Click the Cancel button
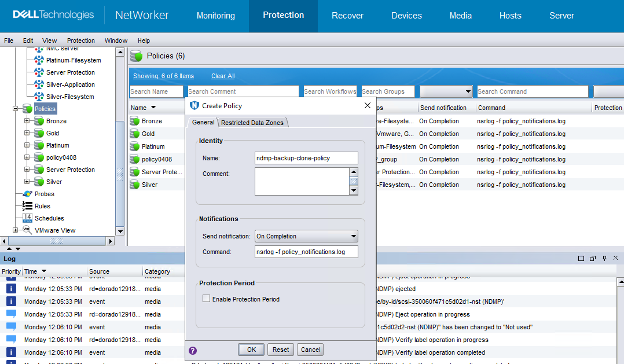 [310, 350]
